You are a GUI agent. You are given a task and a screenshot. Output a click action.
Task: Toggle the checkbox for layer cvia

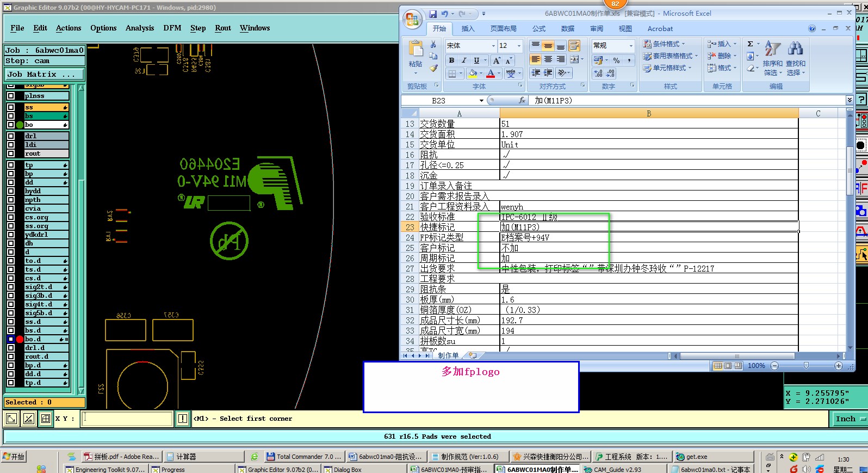pyautogui.click(x=11, y=208)
